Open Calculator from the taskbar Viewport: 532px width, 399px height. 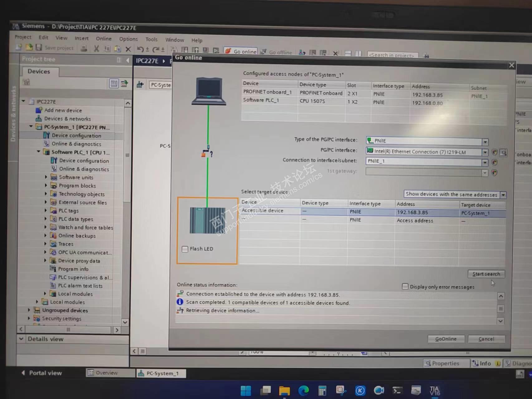[x=322, y=391]
